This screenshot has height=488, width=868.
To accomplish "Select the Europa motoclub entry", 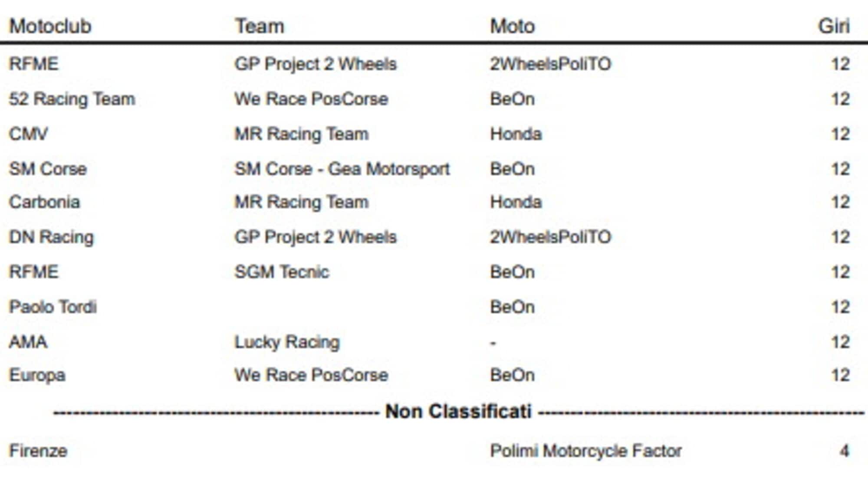I will [37, 375].
